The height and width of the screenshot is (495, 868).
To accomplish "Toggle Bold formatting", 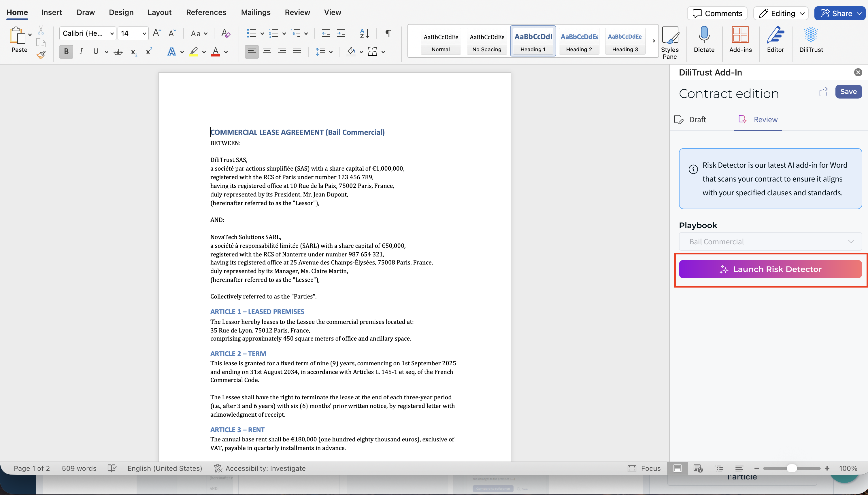I will 66,52.
